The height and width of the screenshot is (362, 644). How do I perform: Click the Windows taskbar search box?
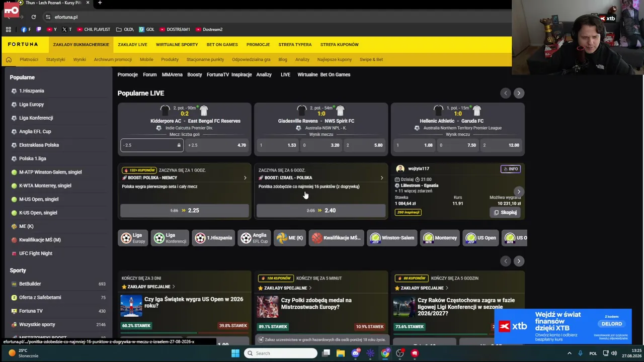click(x=281, y=353)
